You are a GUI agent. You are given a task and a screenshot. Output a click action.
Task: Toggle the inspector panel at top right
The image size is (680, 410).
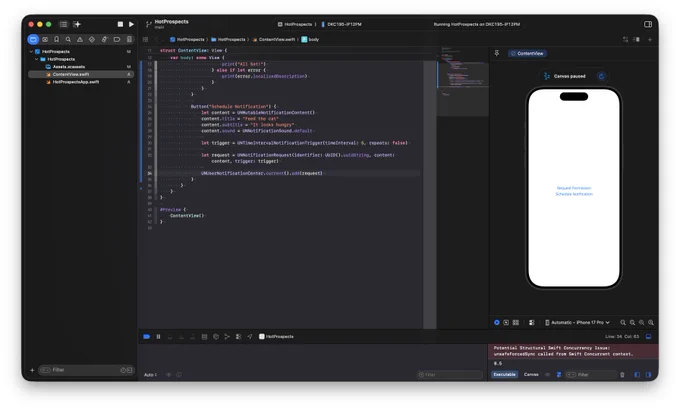[648, 24]
